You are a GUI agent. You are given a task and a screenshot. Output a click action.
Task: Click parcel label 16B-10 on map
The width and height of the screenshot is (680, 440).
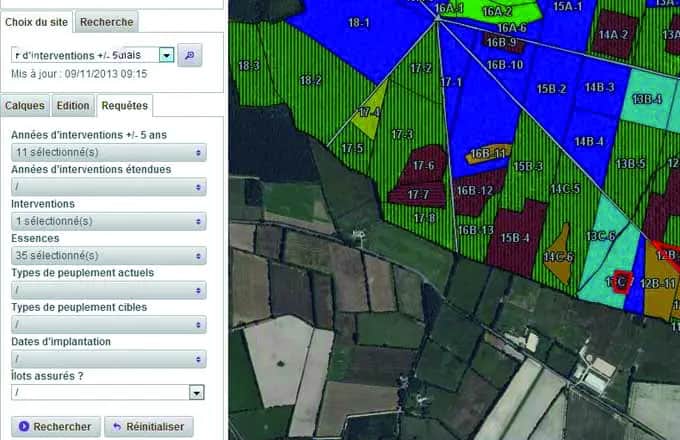(505, 65)
